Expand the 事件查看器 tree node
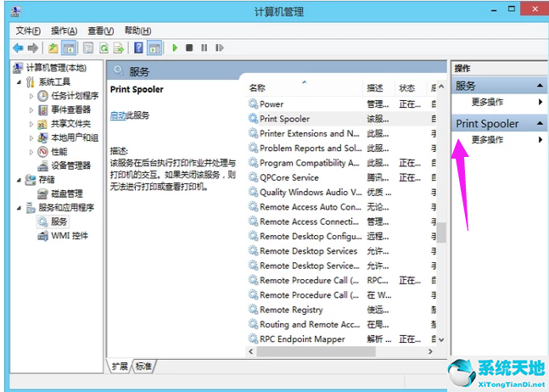The height and width of the screenshot is (392, 549). [31, 110]
